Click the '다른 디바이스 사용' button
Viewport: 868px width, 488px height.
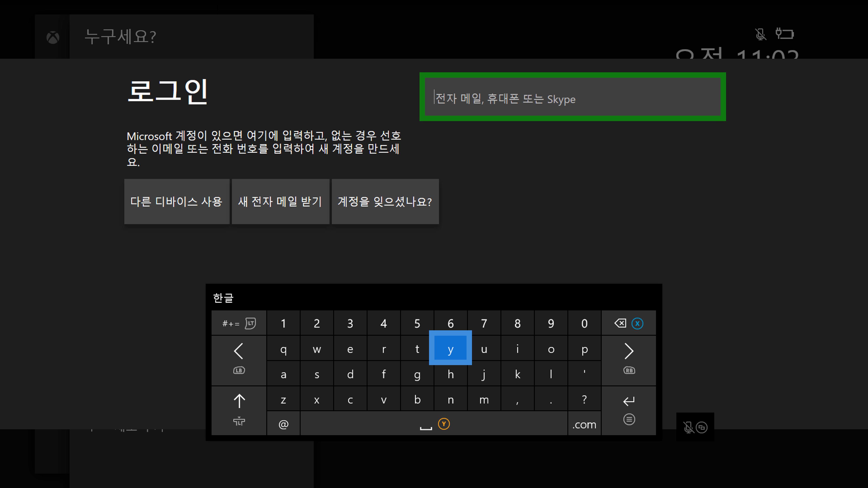click(177, 201)
